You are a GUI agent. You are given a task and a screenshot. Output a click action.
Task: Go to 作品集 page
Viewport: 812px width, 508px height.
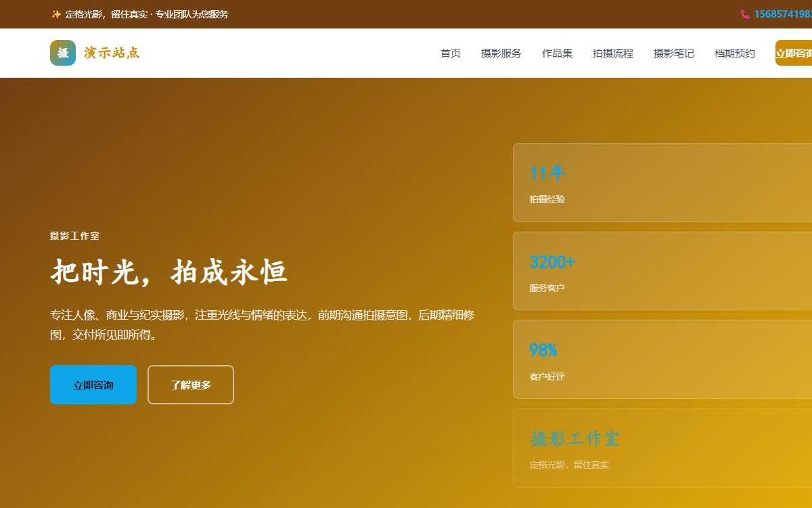(557, 53)
